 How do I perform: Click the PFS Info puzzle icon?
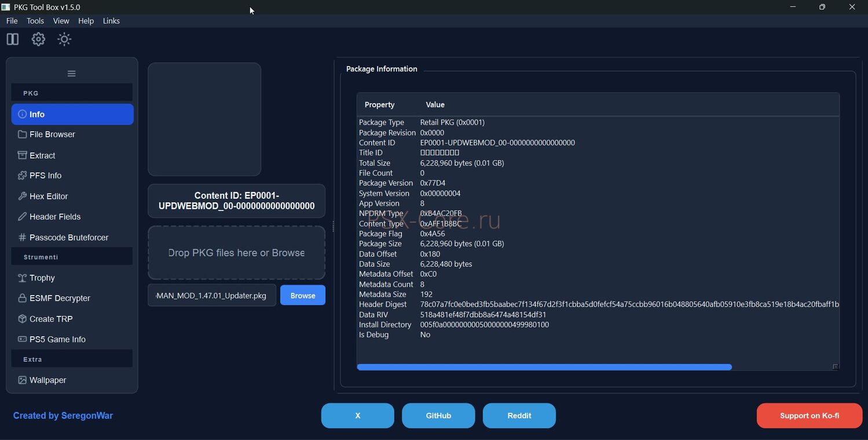pos(22,176)
